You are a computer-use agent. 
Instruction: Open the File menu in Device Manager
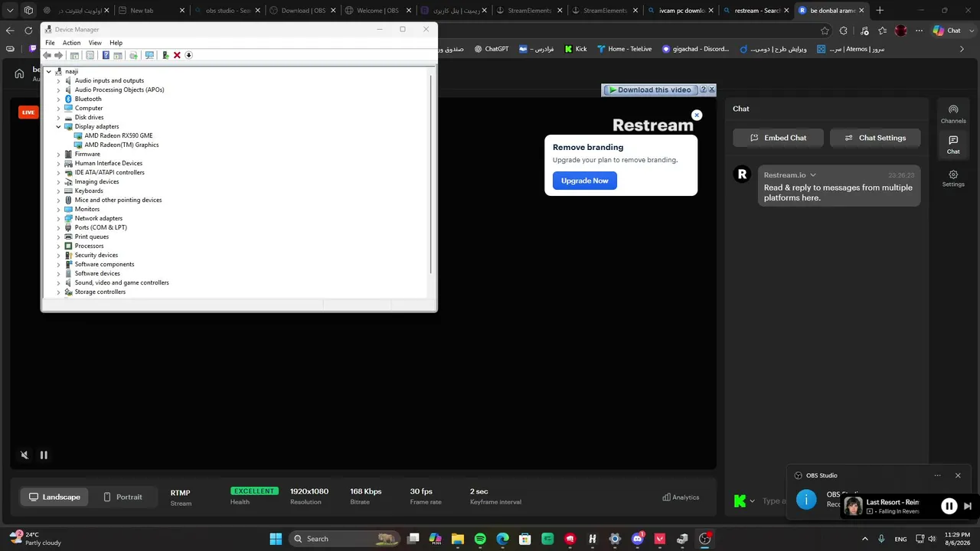pyautogui.click(x=50, y=43)
